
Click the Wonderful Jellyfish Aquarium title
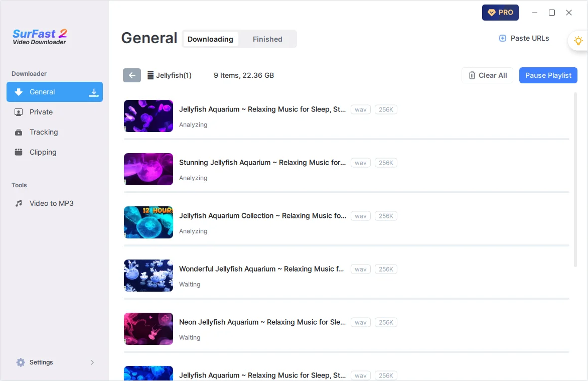[x=261, y=269]
